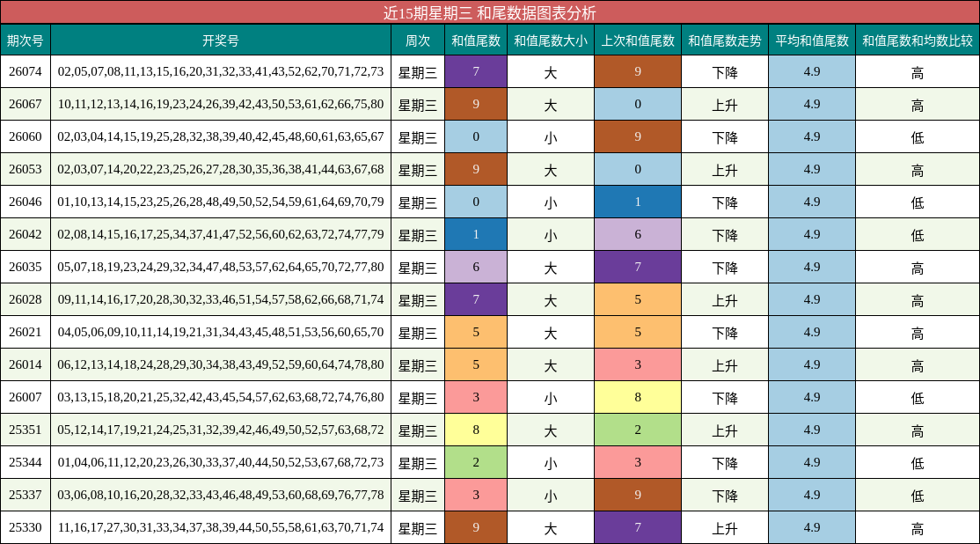This screenshot has height=544, width=980.
Task: Click 上升 trend cell in row 25330
Action: (x=725, y=528)
